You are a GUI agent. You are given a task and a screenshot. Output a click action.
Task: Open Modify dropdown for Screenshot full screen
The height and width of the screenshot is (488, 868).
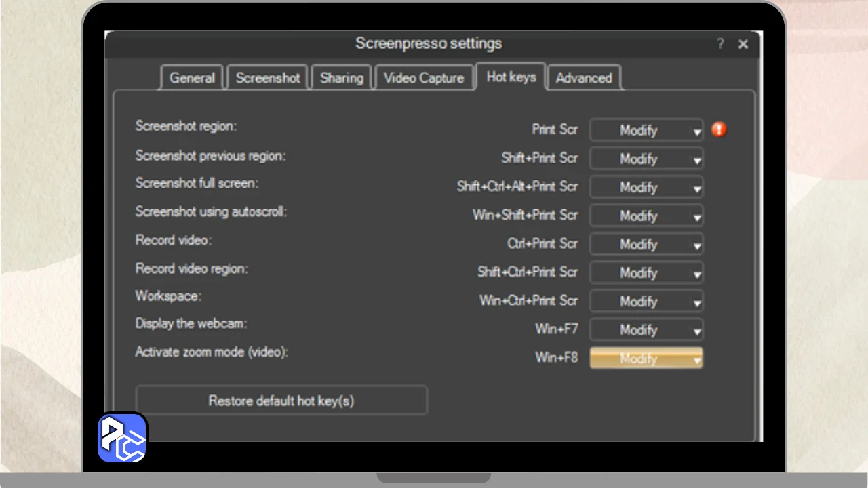coord(646,187)
